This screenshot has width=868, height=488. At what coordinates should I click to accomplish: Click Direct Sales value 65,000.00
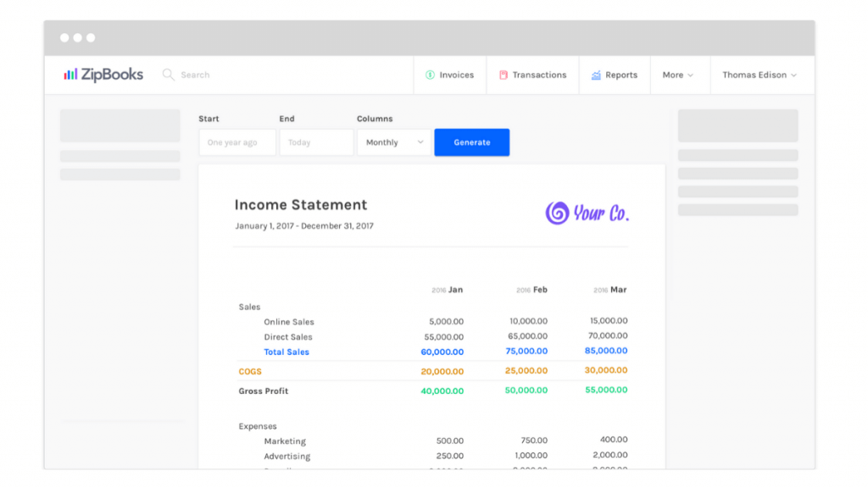[x=527, y=335]
